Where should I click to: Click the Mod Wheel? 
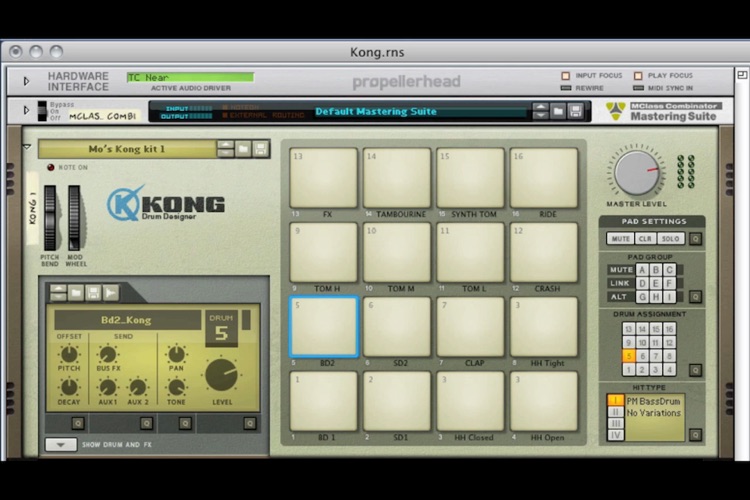(74, 218)
